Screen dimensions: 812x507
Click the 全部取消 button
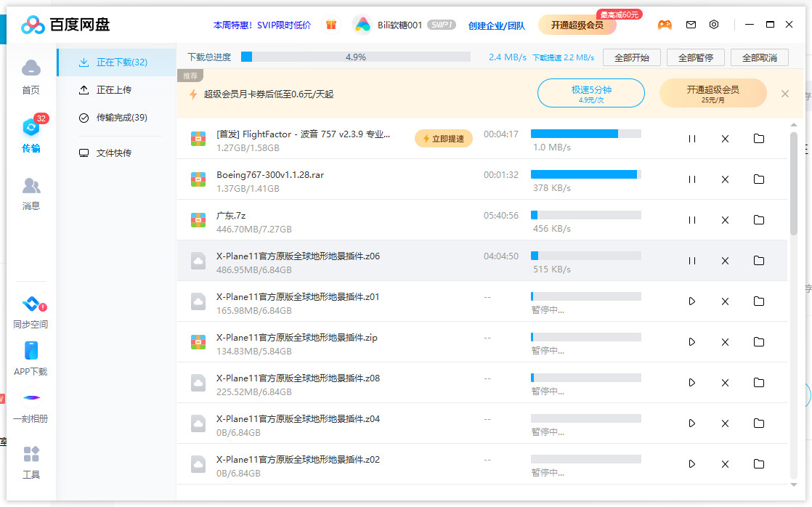(x=760, y=57)
